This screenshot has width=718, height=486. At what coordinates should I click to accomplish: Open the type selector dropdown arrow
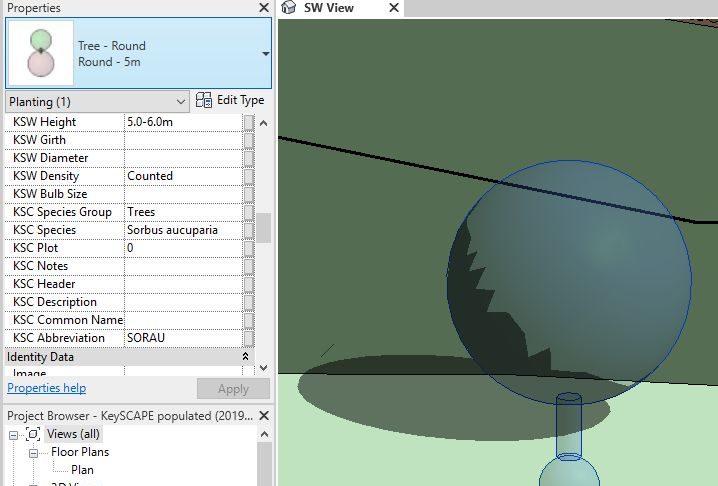point(265,54)
